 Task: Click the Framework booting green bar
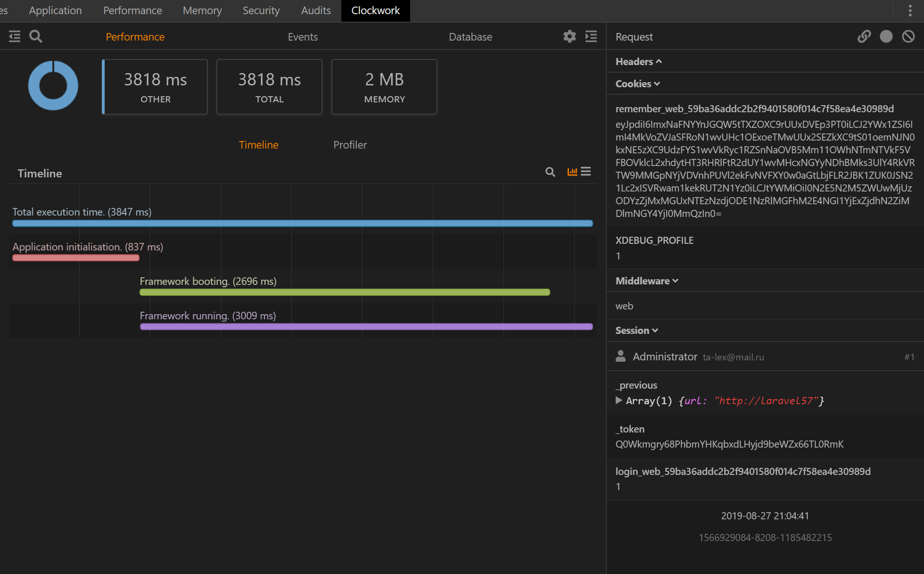[x=345, y=292]
